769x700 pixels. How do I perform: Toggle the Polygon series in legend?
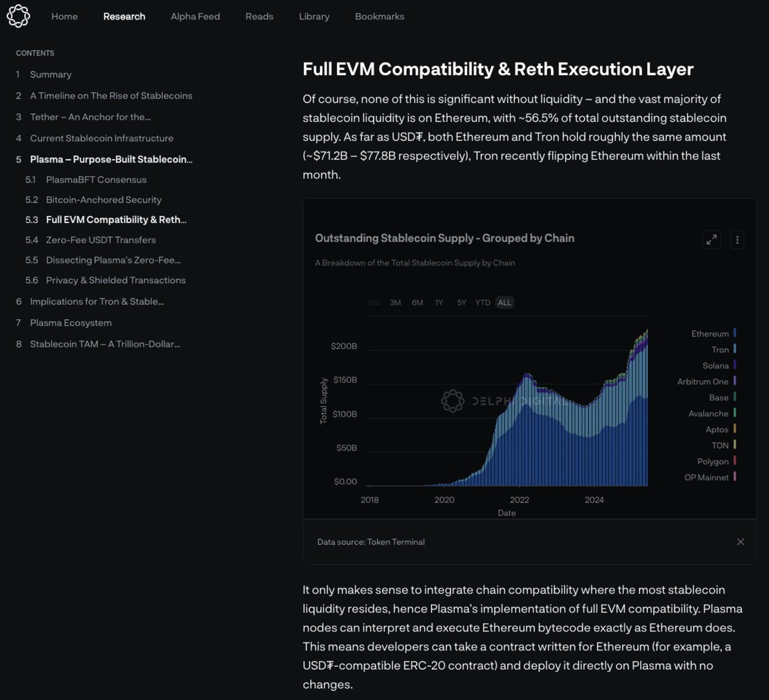pyautogui.click(x=716, y=461)
